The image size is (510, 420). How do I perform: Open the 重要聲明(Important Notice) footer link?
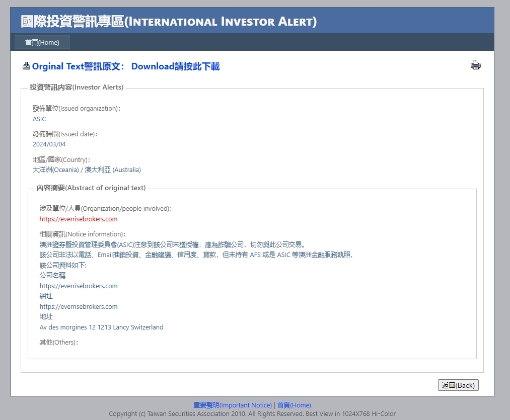tap(233, 405)
